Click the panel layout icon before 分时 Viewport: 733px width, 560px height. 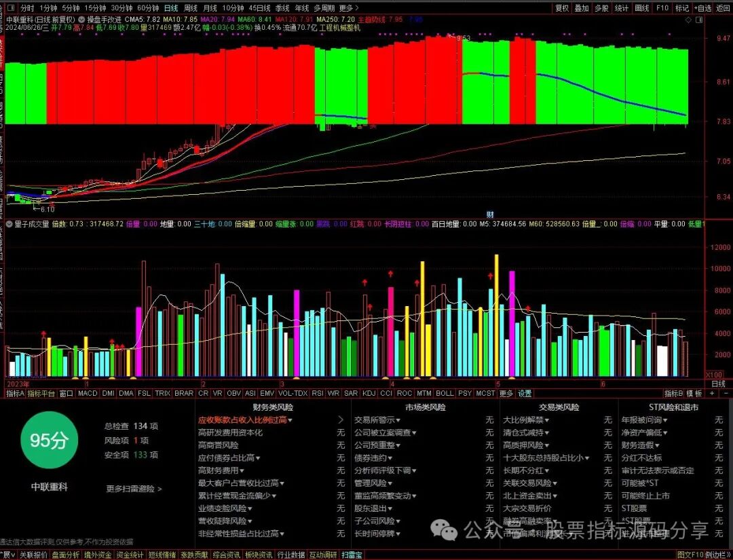[x=12, y=8]
